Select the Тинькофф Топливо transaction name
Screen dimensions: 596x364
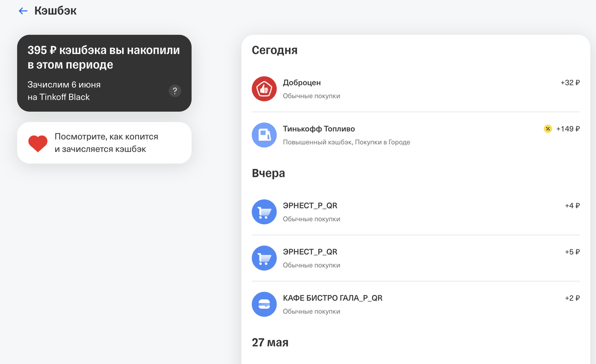[319, 129]
